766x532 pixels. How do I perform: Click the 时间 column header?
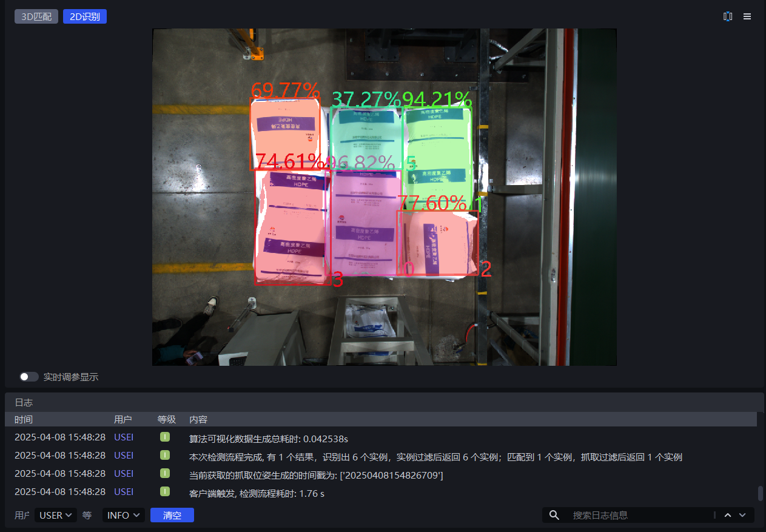(24, 420)
